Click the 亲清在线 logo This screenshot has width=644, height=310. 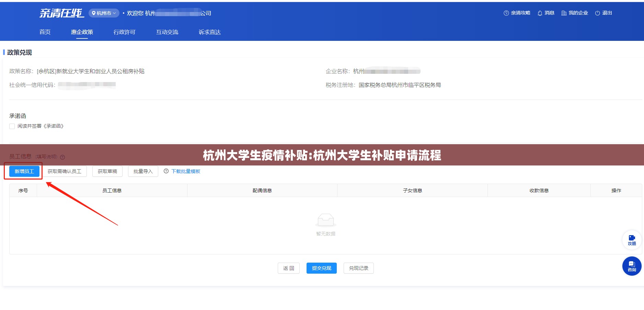click(x=61, y=13)
